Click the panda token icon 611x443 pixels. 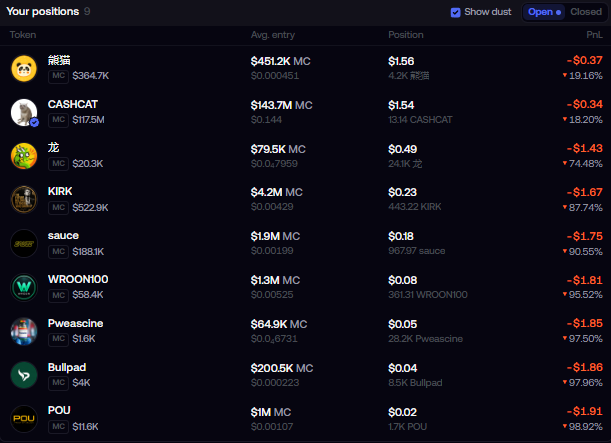24,69
